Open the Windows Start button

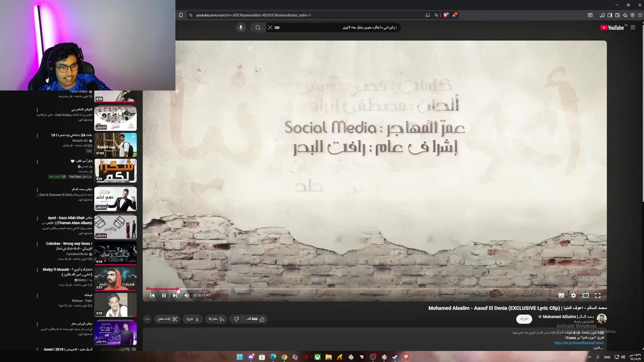240,357
